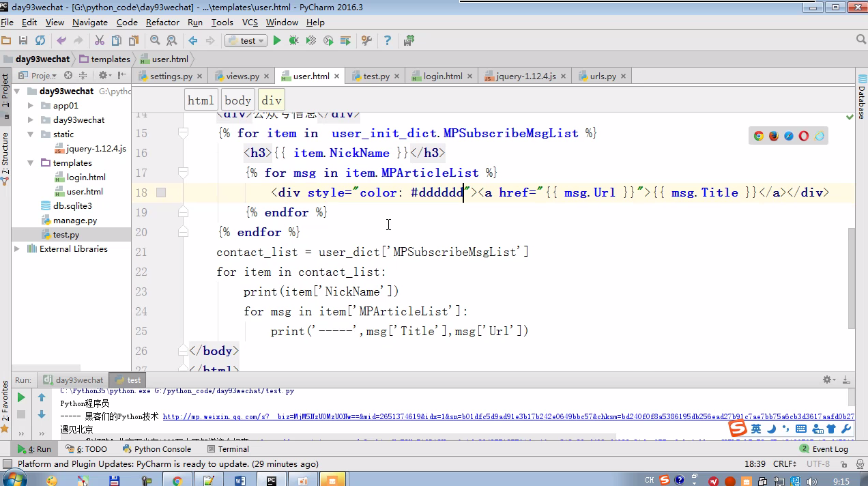Click the Copy toolbar icon
Image resolution: width=868 pixels, height=486 pixels.
coord(116,41)
